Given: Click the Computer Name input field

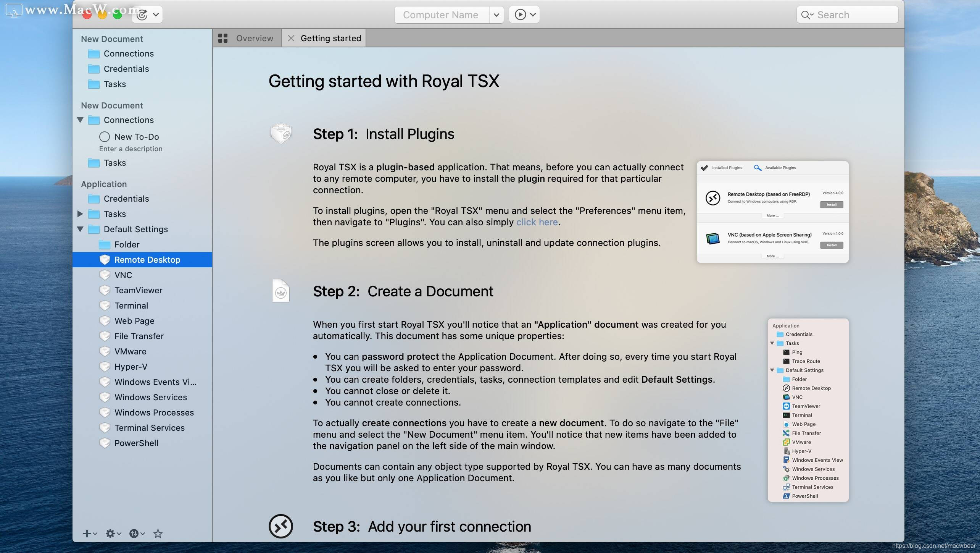Looking at the screenshot, I should coord(442,15).
